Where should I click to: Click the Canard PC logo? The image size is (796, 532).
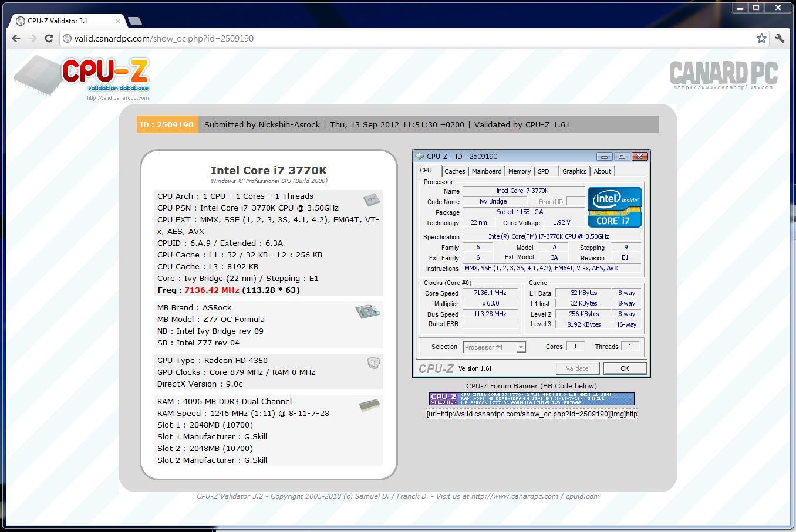pos(723,76)
